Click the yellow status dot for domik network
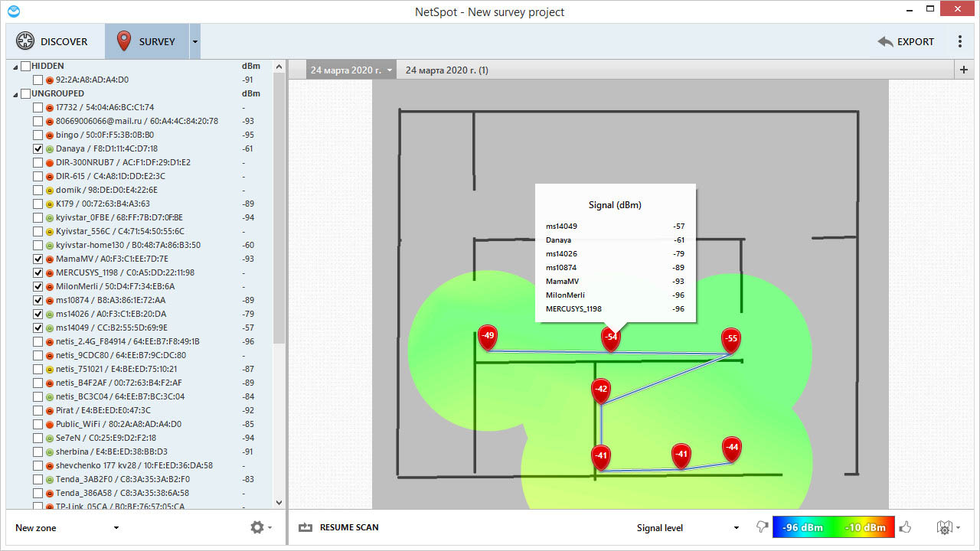980x551 pixels. point(50,190)
